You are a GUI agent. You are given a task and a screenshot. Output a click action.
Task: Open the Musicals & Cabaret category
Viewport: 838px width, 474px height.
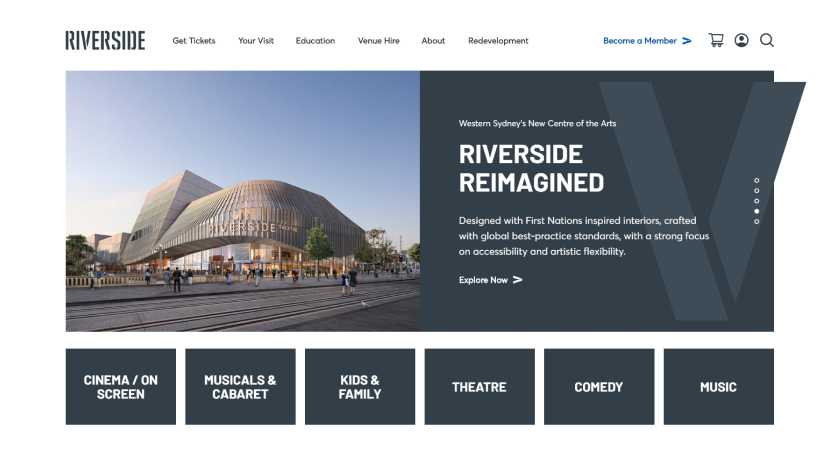240,387
